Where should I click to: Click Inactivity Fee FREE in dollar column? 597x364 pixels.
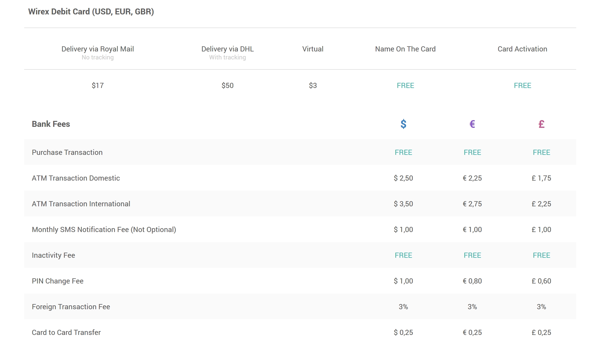click(x=403, y=255)
